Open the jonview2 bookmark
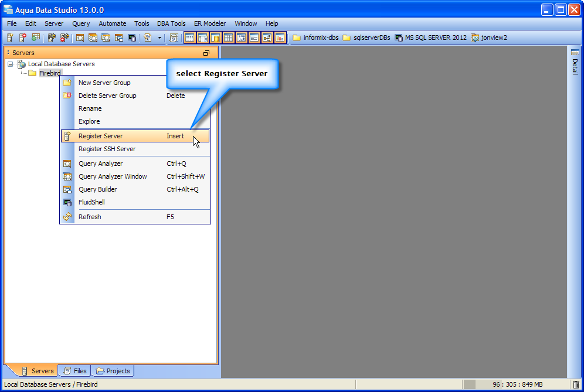The width and height of the screenshot is (584, 392). 489,38
